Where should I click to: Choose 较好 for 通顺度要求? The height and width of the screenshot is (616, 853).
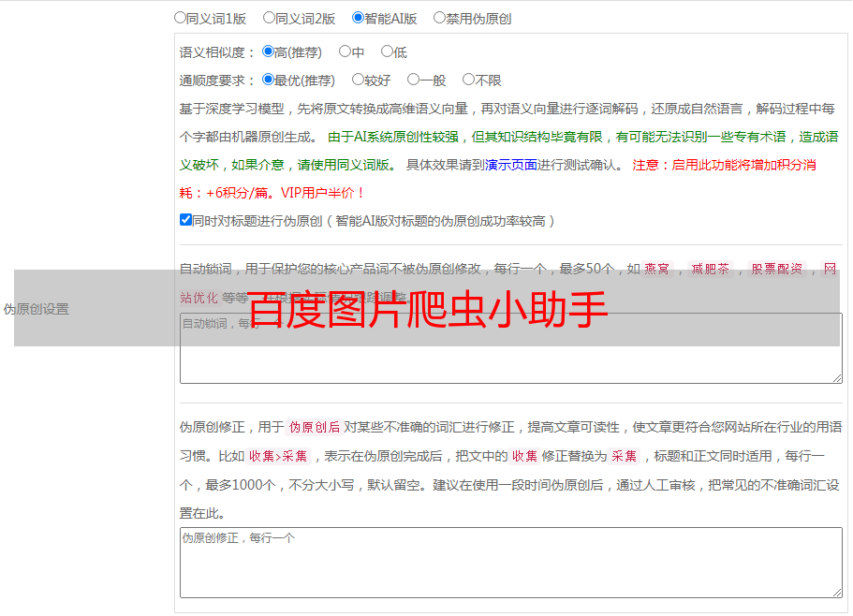[x=358, y=81]
